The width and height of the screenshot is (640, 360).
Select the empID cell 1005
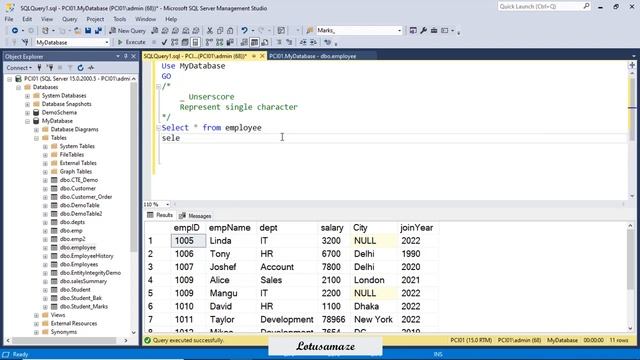point(189,241)
